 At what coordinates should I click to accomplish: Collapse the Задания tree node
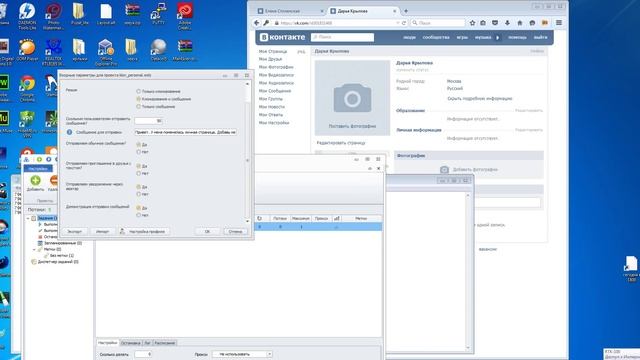tap(28, 218)
